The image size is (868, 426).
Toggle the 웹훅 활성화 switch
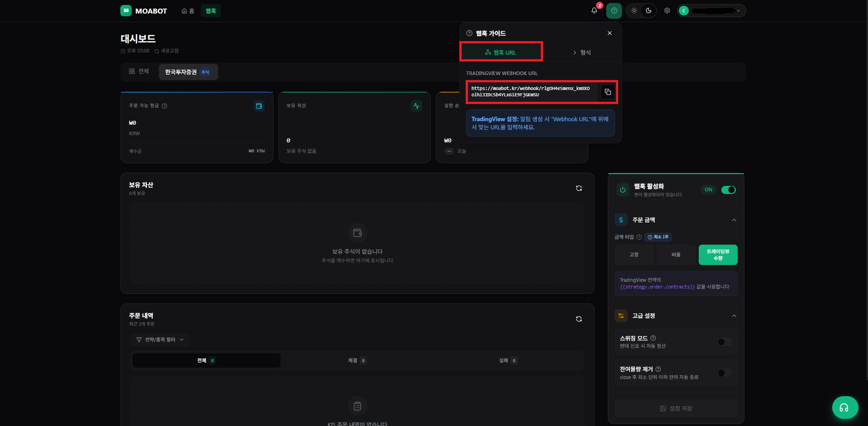point(728,190)
